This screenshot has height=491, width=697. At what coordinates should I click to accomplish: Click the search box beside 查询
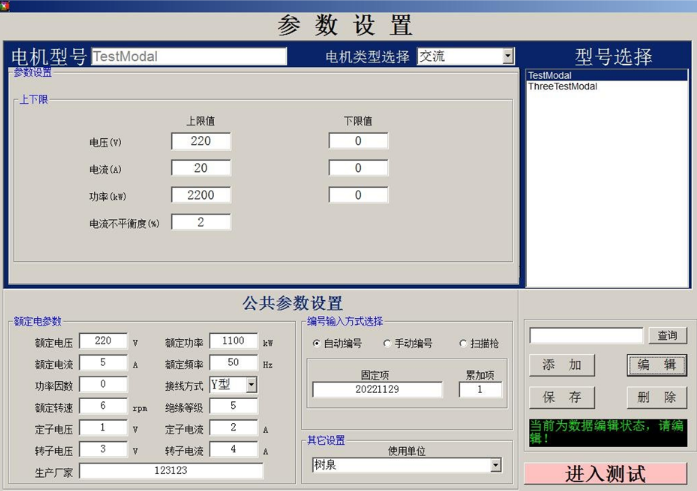pyautogui.click(x=586, y=336)
